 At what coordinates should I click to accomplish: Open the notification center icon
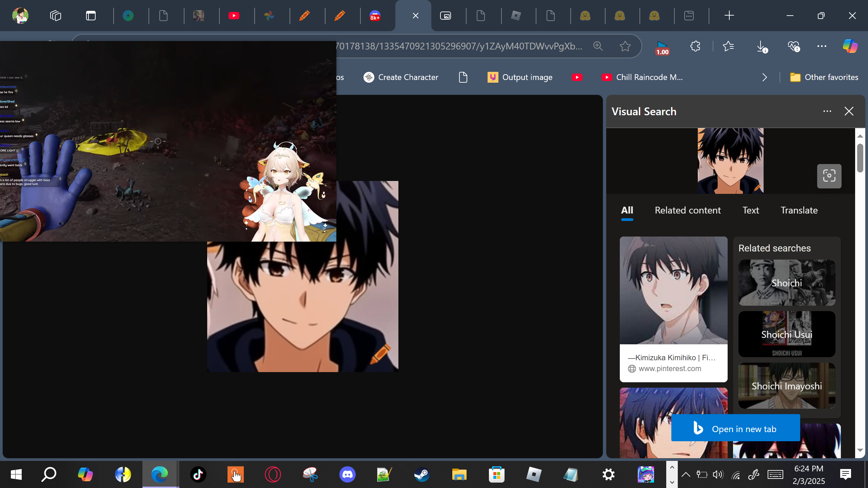click(846, 474)
